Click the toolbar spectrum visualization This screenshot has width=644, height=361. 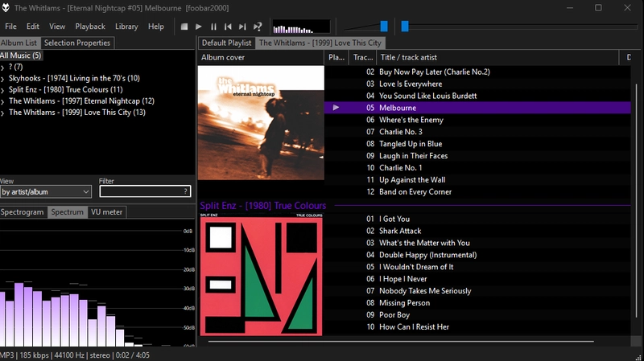(x=301, y=27)
